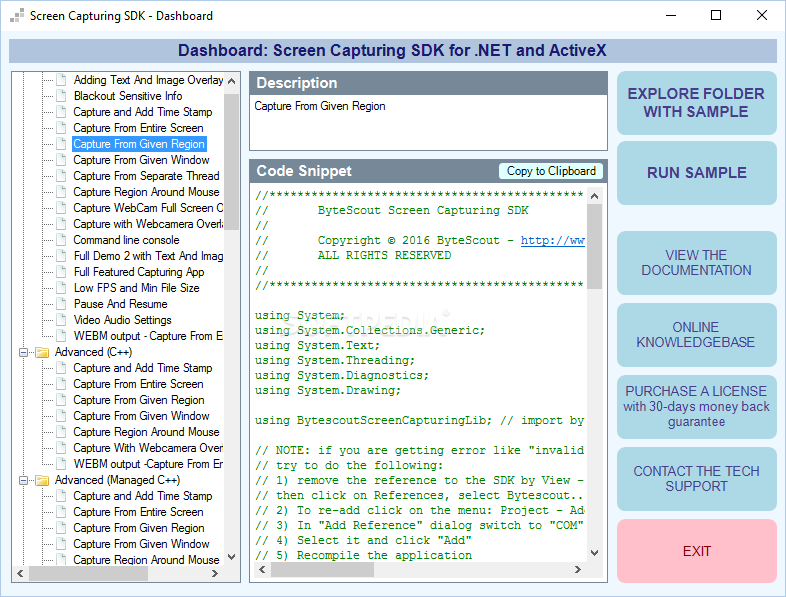Screen dimensions: 786x597
Task: Collapse the Advanced (C++) tree node
Action: click(x=23, y=352)
